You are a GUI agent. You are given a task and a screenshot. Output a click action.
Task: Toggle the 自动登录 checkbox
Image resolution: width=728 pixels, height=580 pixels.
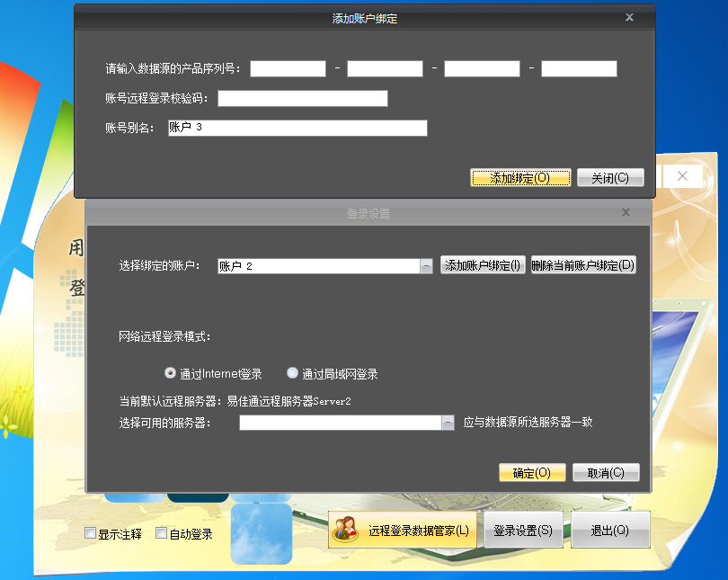point(162,533)
